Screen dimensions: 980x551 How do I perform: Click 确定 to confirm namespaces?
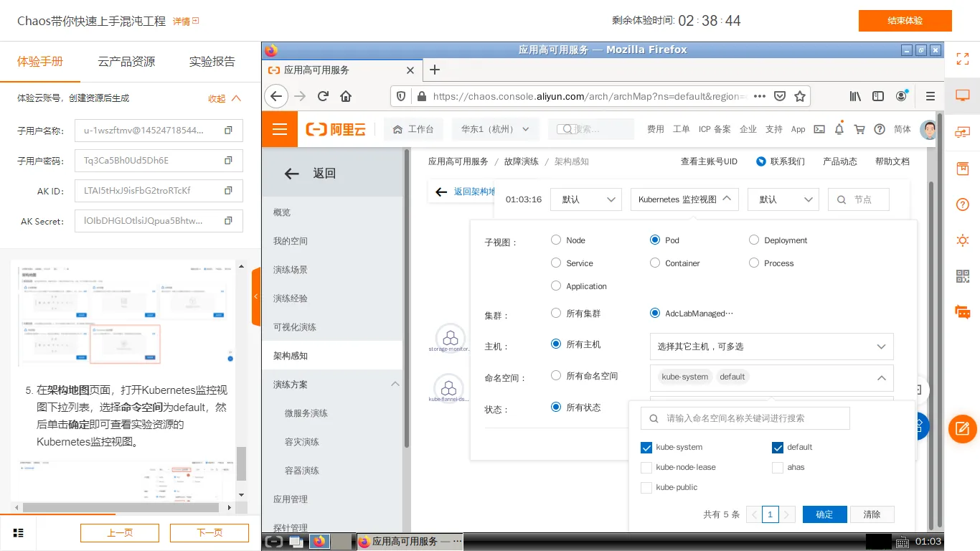tap(825, 514)
